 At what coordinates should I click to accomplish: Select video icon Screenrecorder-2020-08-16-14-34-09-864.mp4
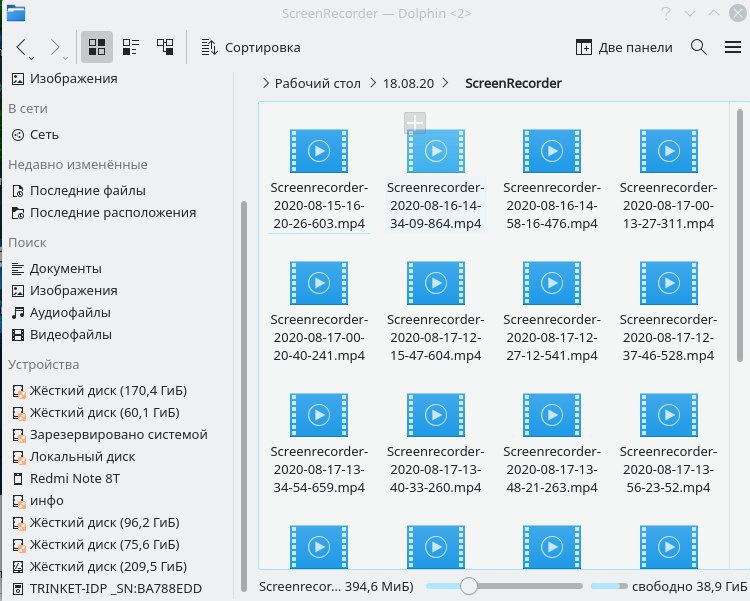(436, 151)
